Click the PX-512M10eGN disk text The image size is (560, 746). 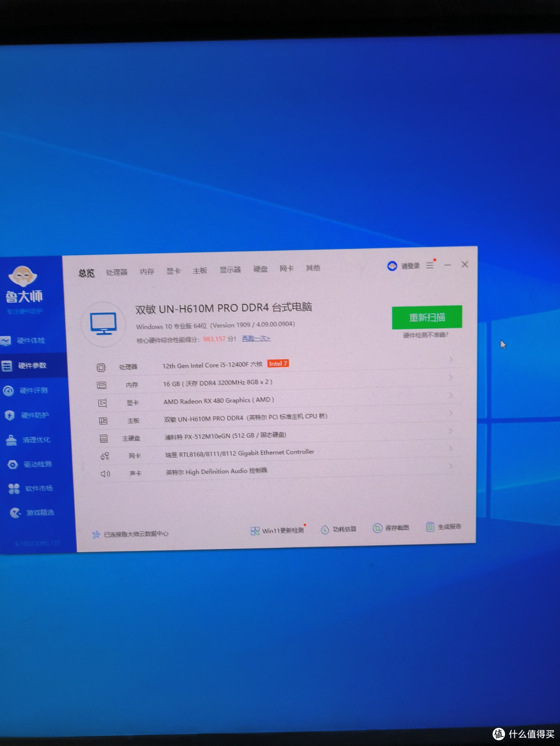click(226, 436)
